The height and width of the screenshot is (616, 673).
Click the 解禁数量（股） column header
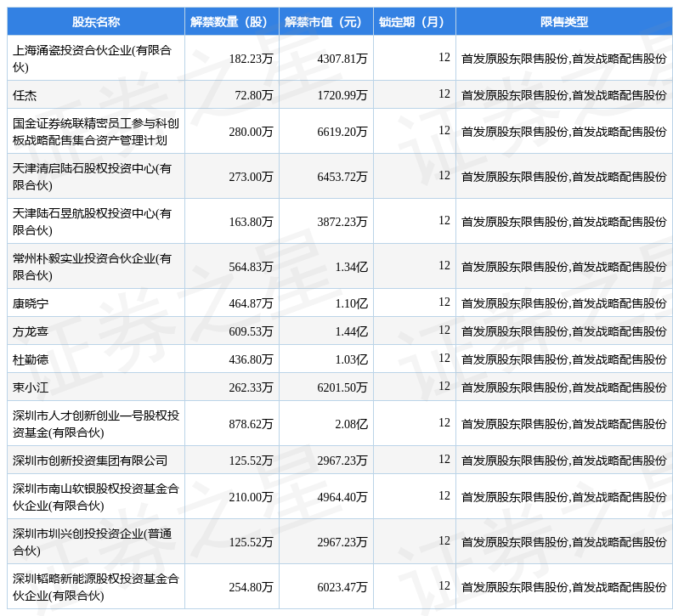[232, 21]
